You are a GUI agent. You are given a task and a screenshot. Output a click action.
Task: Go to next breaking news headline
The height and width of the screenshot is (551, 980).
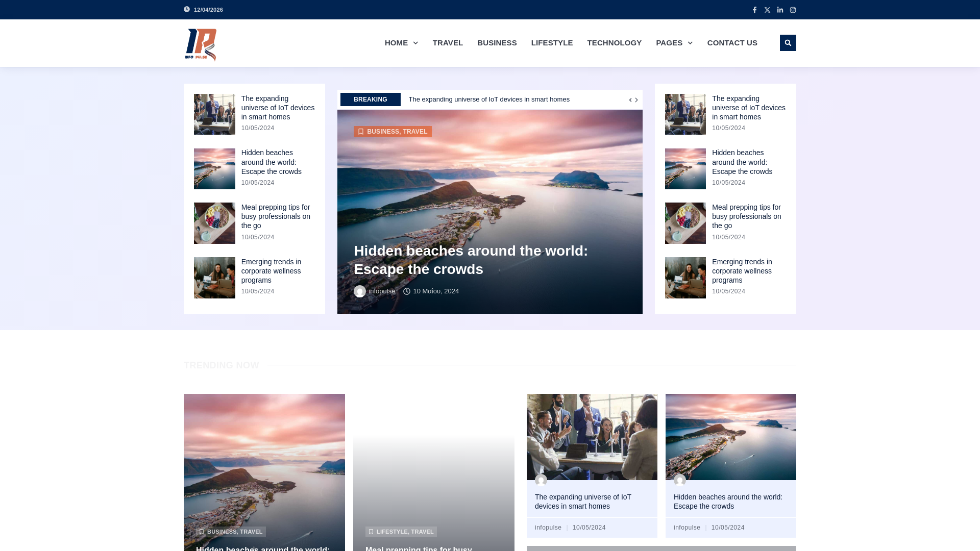pos(636,100)
